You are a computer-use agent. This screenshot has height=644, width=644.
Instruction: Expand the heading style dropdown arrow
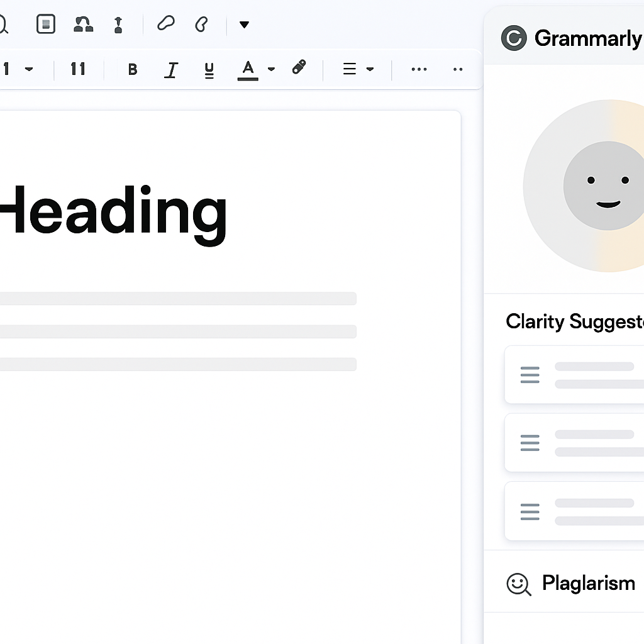pyautogui.click(x=29, y=69)
